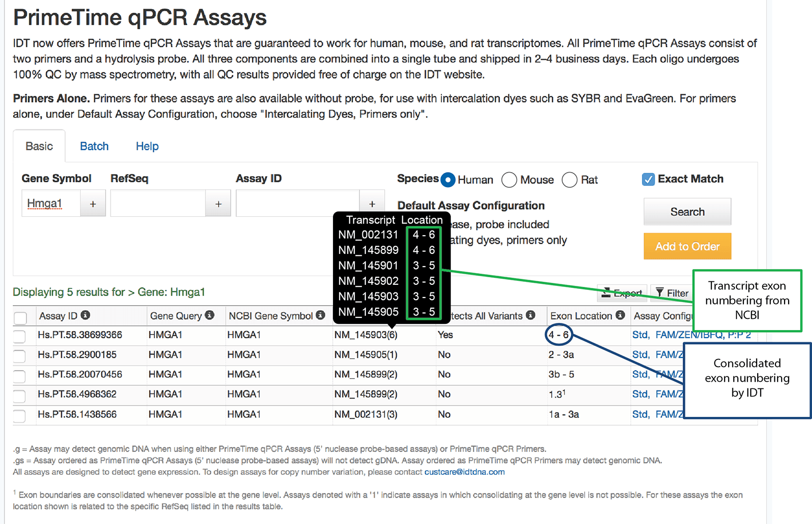
Task: Click info icon next to Exon Location
Action: (620, 315)
